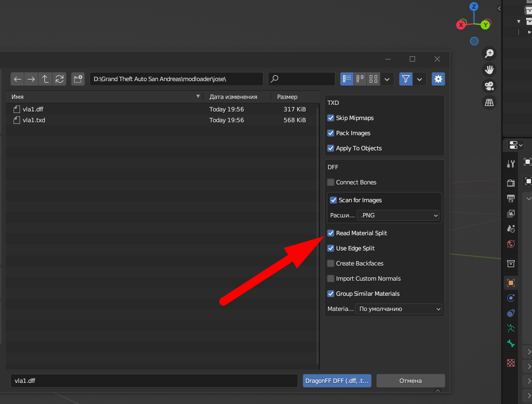Enable the Connect Bones checkbox
Image resolution: width=532 pixels, height=404 pixels.
click(x=331, y=182)
